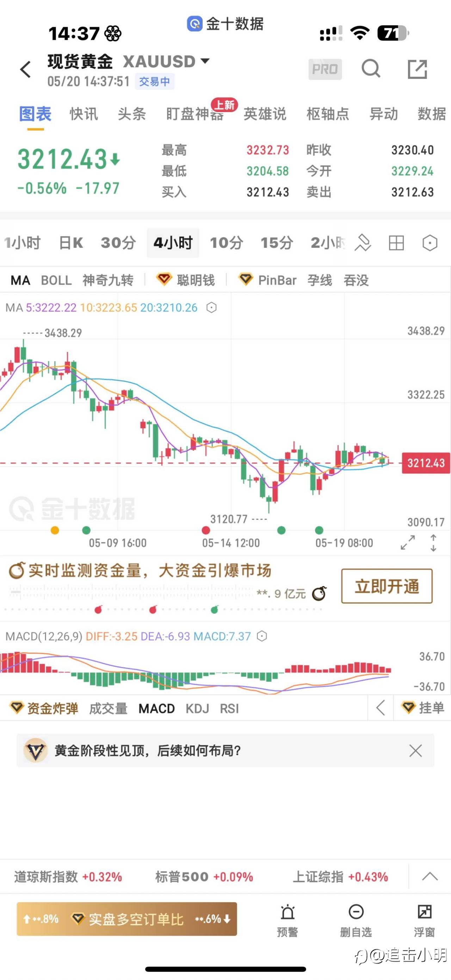Enable the PinBar pattern indicator
Viewport: 451px width, 980px height.
277,281
